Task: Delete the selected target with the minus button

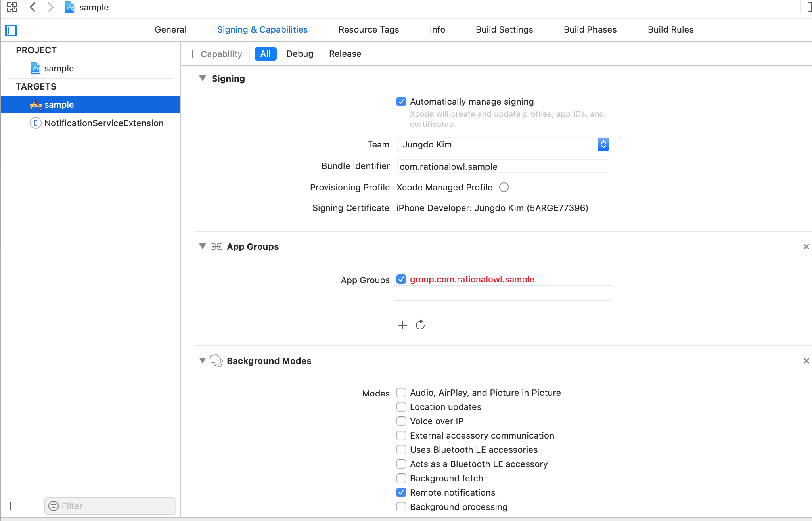Action: click(x=31, y=506)
